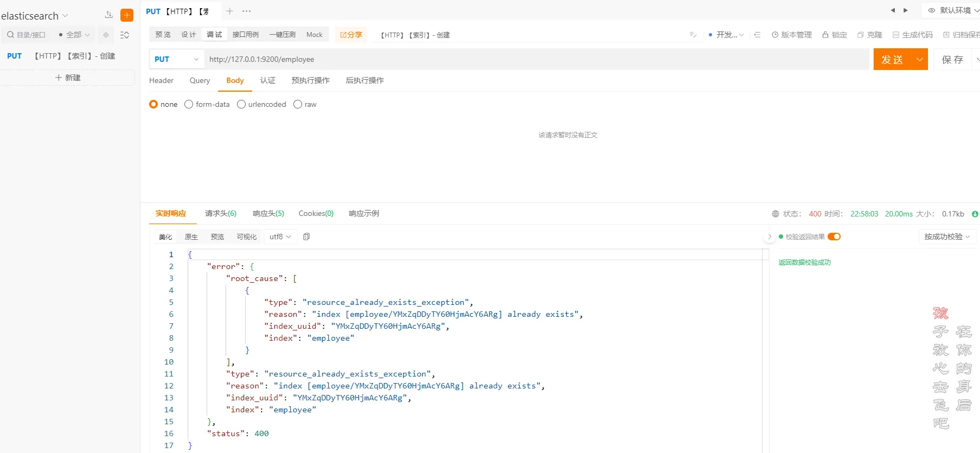The height and width of the screenshot is (453, 980).
Task: Click the 生成代码 generate code icon
Action: [913, 35]
